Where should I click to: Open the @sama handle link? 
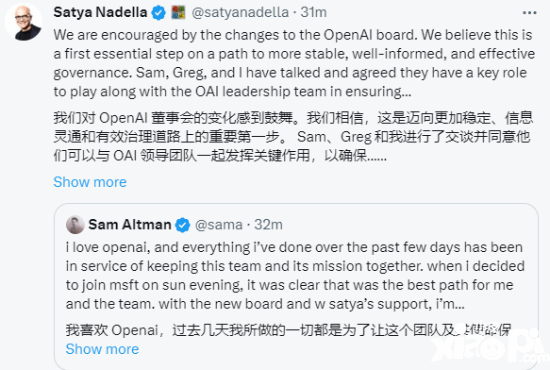[x=219, y=225]
